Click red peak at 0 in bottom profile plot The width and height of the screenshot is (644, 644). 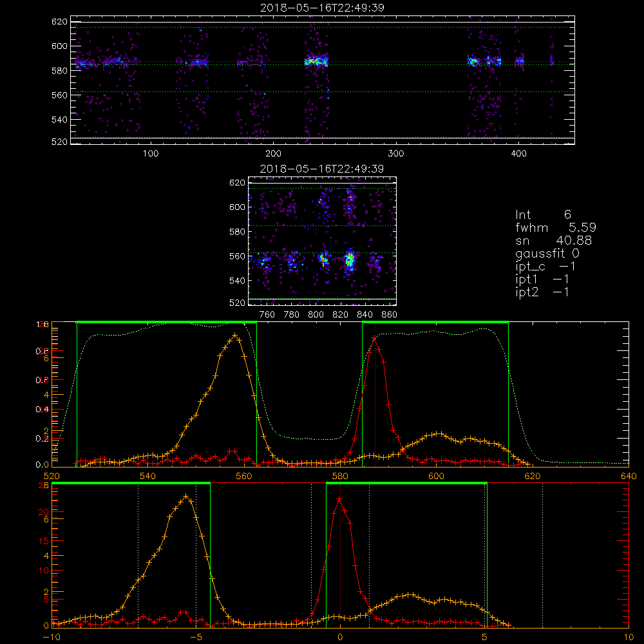[x=339, y=499]
